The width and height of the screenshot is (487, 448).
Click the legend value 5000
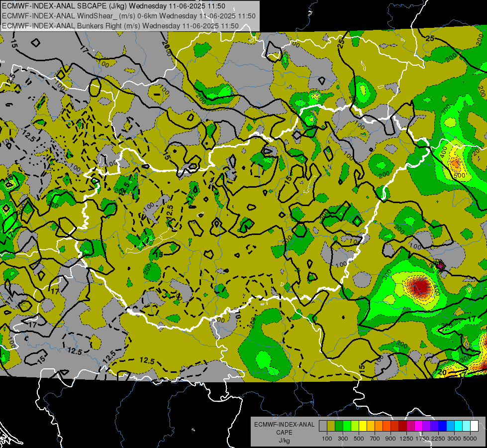[x=470, y=439]
